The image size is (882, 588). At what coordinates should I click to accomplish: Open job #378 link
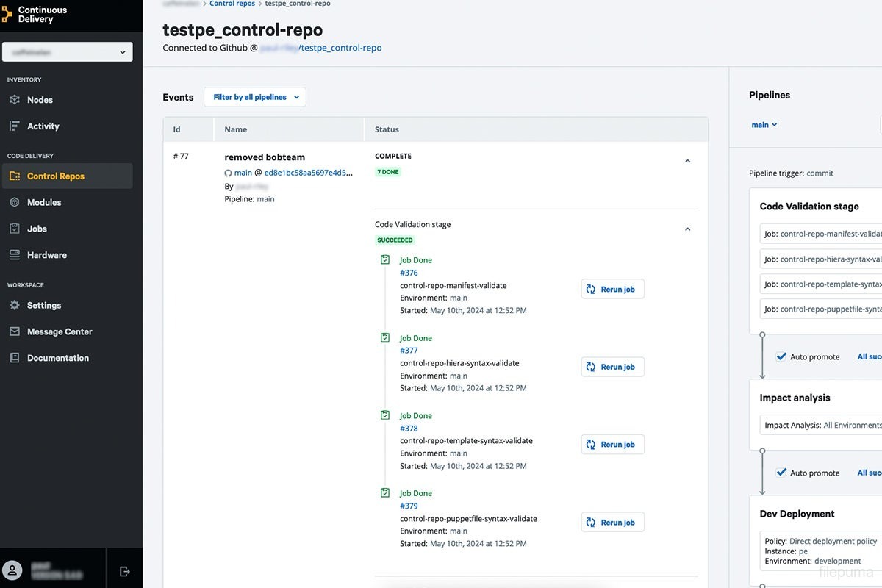(x=409, y=429)
